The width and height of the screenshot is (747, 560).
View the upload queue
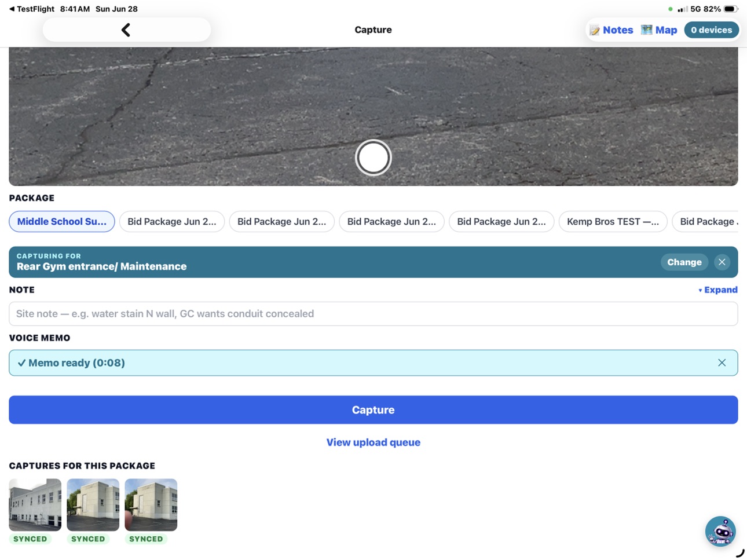pyautogui.click(x=373, y=442)
